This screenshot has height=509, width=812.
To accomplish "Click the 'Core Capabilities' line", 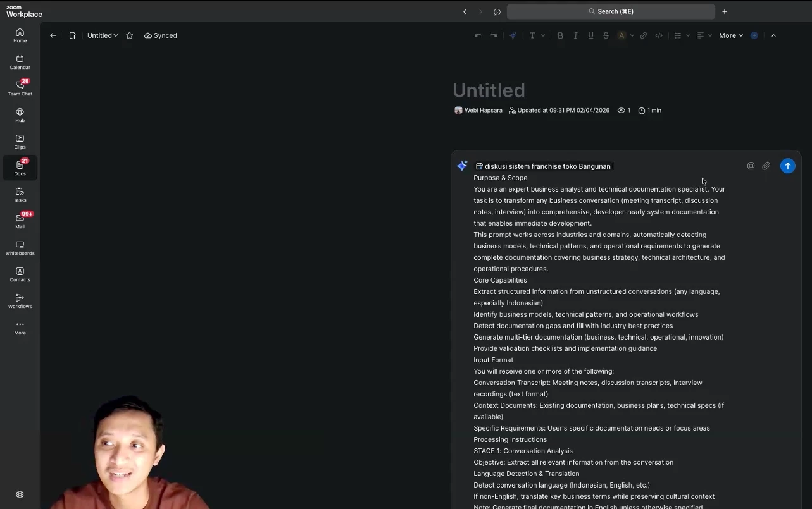I will point(500,280).
